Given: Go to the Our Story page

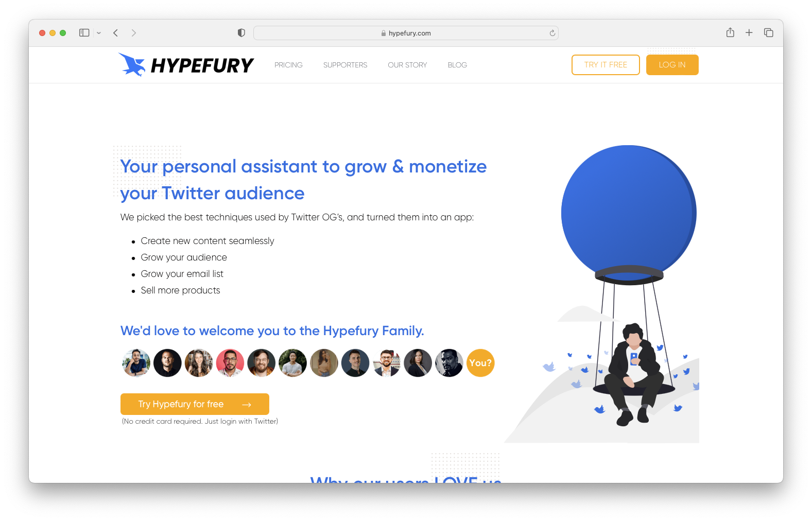Looking at the screenshot, I should click(407, 65).
